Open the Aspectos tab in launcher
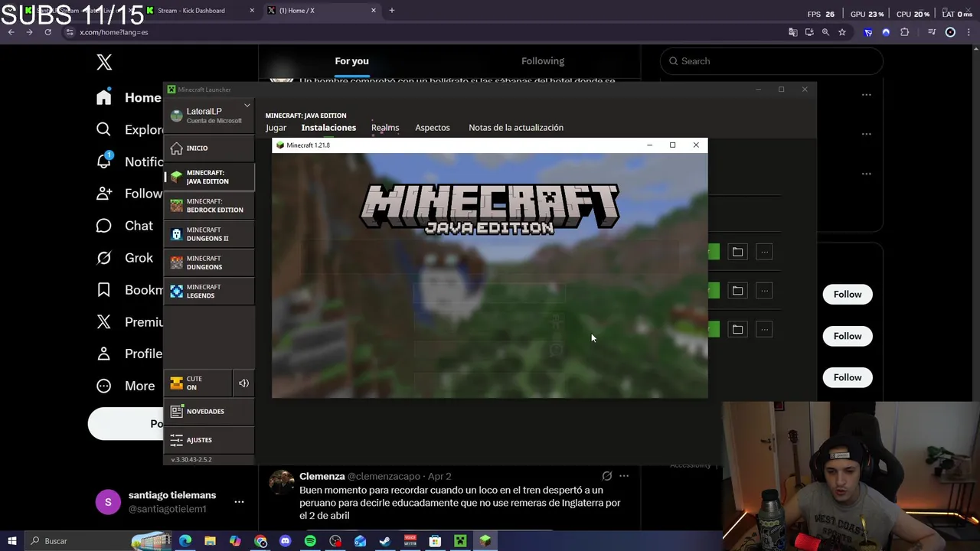The height and width of the screenshot is (551, 980). point(433,128)
